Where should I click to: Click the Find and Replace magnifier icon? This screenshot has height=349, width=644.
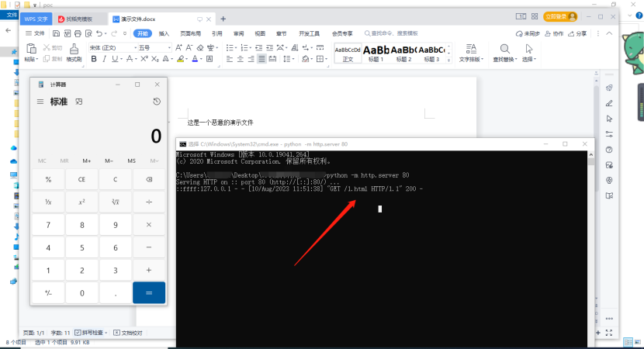(504, 49)
